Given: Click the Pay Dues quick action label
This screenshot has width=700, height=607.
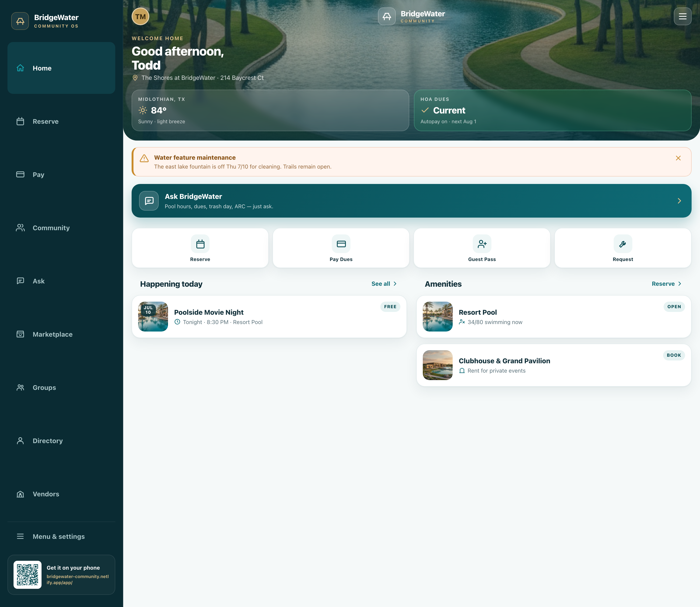Looking at the screenshot, I should pos(341,259).
